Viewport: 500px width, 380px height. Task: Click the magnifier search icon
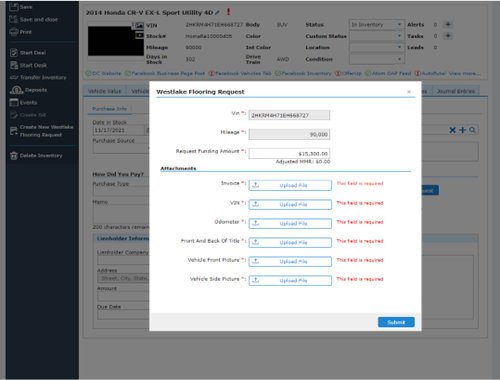tap(472, 130)
